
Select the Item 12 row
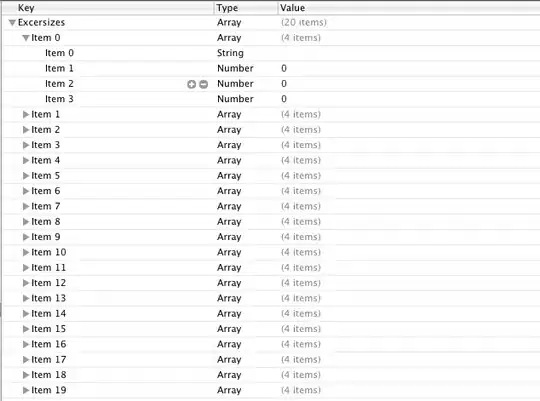[x=271, y=283]
